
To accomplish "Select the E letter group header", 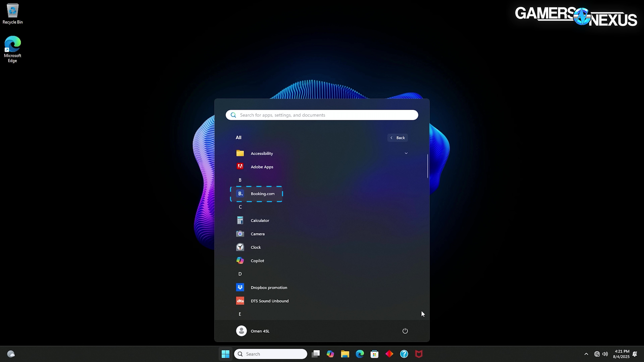I will tap(240, 314).
